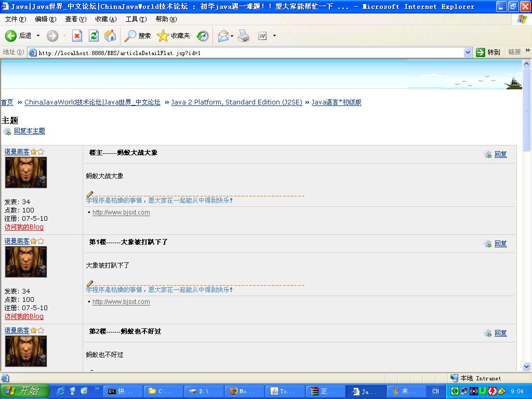Click the page vertical scrollbar down arrow
The image size is (532, 399).
pyautogui.click(x=527, y=367)
